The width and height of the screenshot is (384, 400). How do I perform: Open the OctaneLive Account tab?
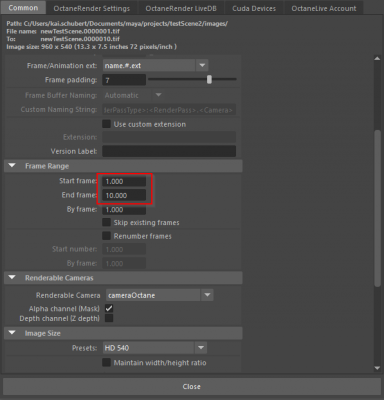[324, 8]
